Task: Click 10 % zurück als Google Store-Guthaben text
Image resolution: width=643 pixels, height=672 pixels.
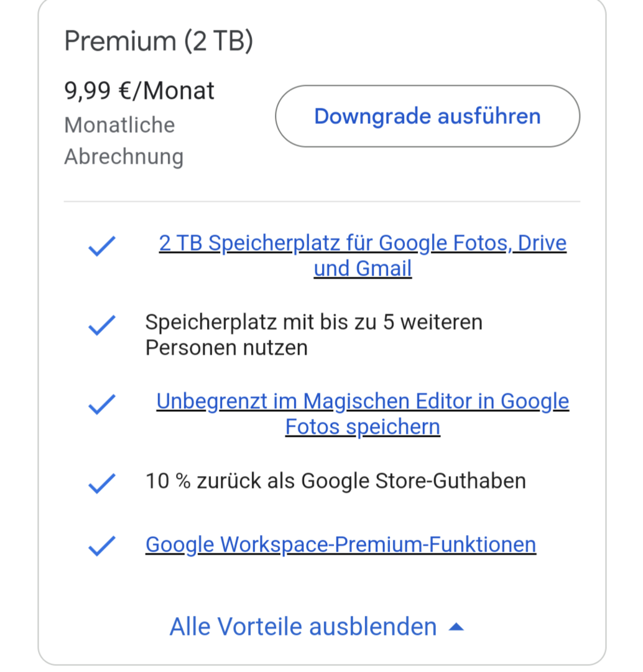Action: pos(335,481)
